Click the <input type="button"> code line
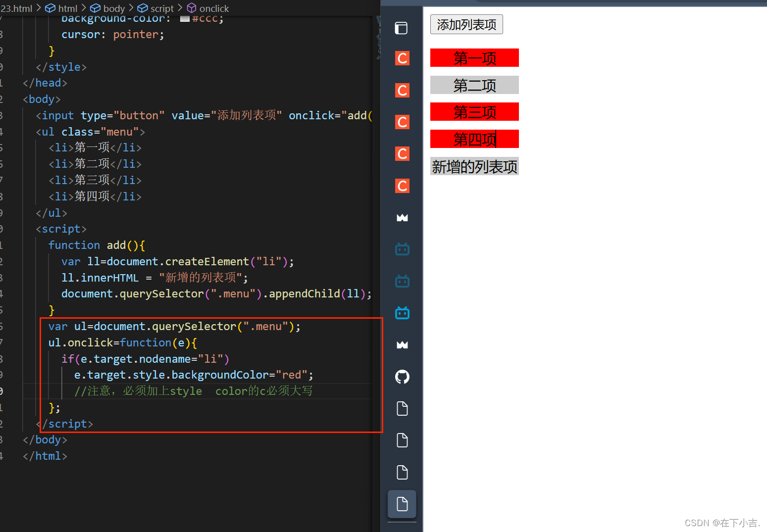This screenshot has width=767, height=532. pos(204,115)
